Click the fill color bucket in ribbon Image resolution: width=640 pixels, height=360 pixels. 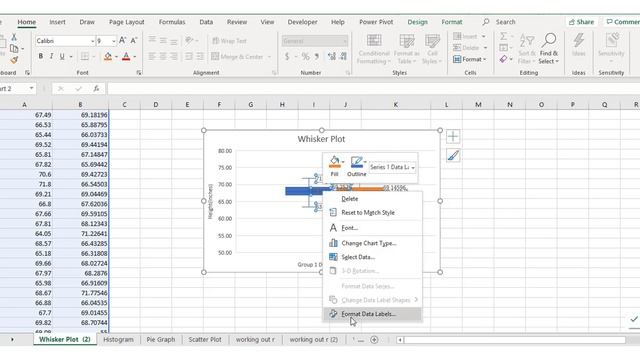tap(108, 56)
